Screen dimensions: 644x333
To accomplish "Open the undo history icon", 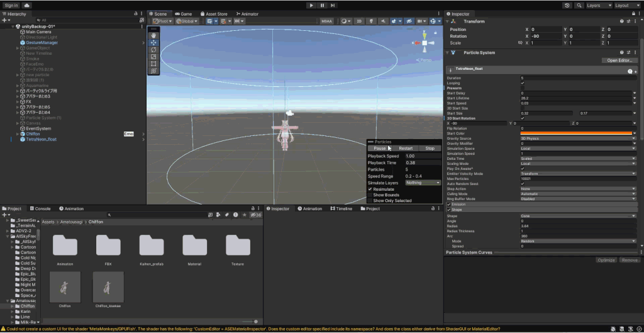I will click(x=567, y=5).
